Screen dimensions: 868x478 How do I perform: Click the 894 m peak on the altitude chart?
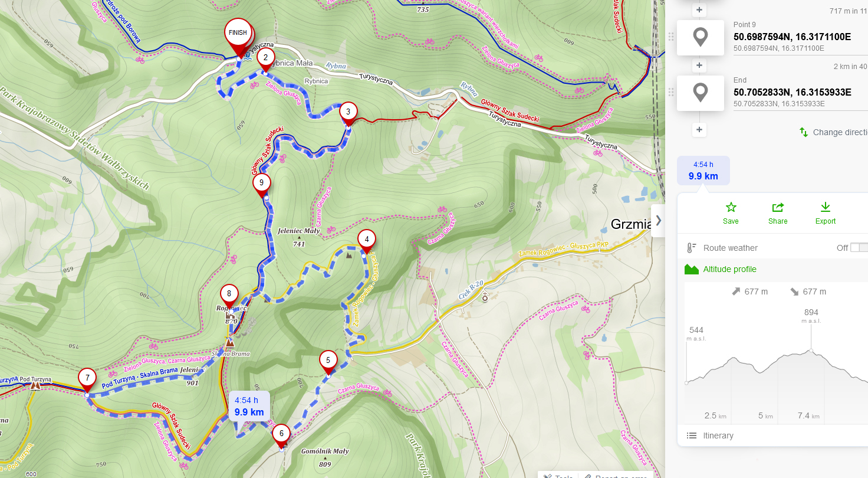811,351
